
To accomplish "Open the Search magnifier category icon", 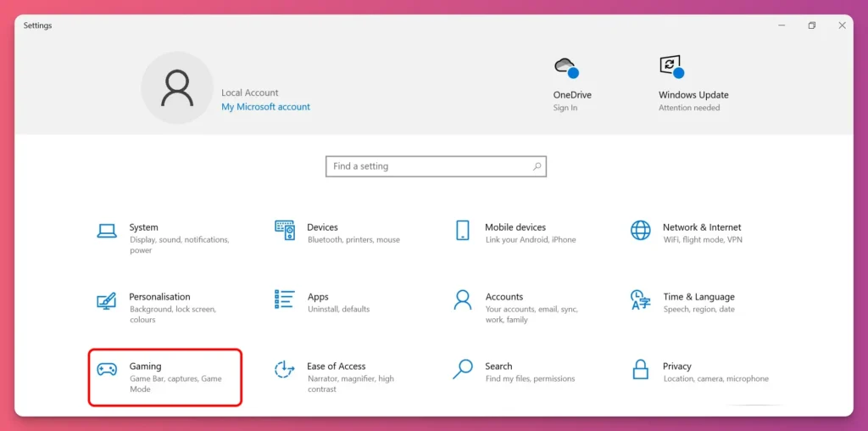I will [x=463, y=369].
